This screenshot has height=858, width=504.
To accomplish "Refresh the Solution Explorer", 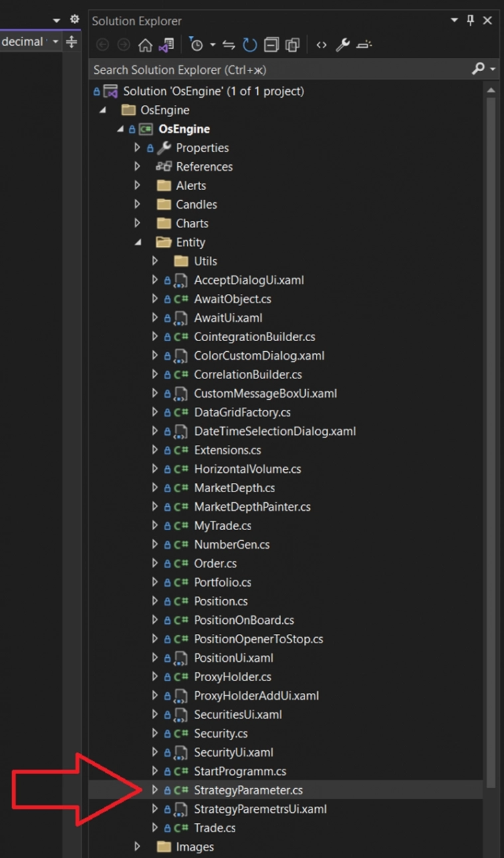I will coord(249,45).
